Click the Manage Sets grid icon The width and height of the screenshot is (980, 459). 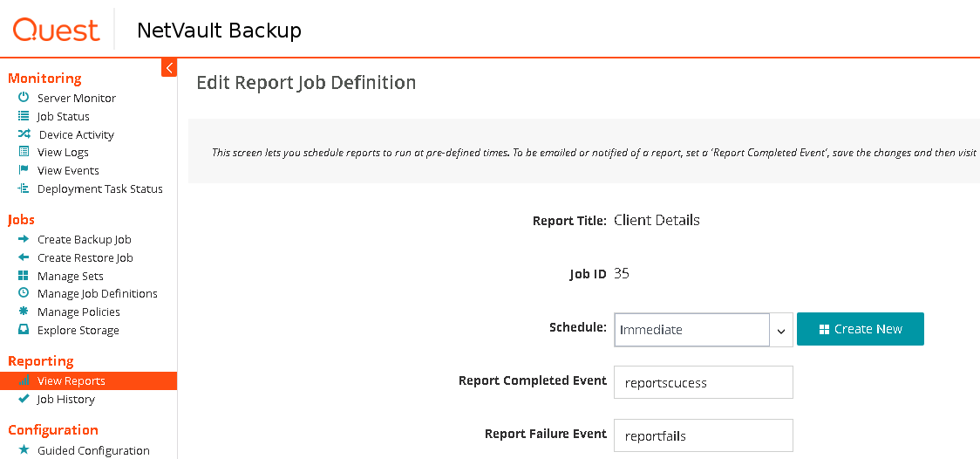pyautogui.click(x=24, y=276)
